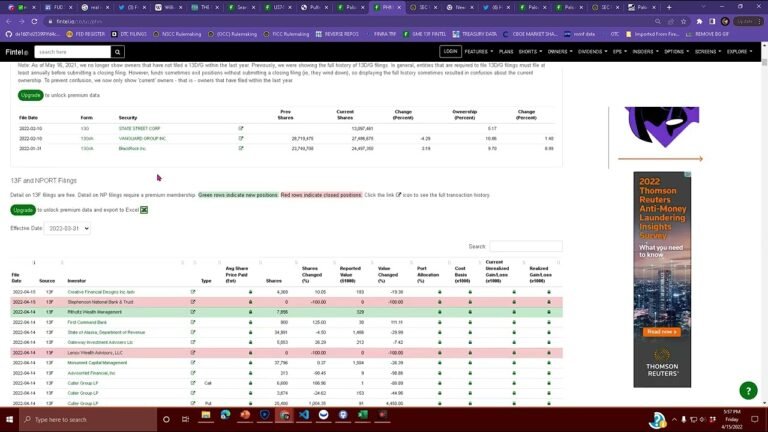Open the Effective Date dropdown
This screenshot has width=768, height=432.
click(x=67, y=228)
